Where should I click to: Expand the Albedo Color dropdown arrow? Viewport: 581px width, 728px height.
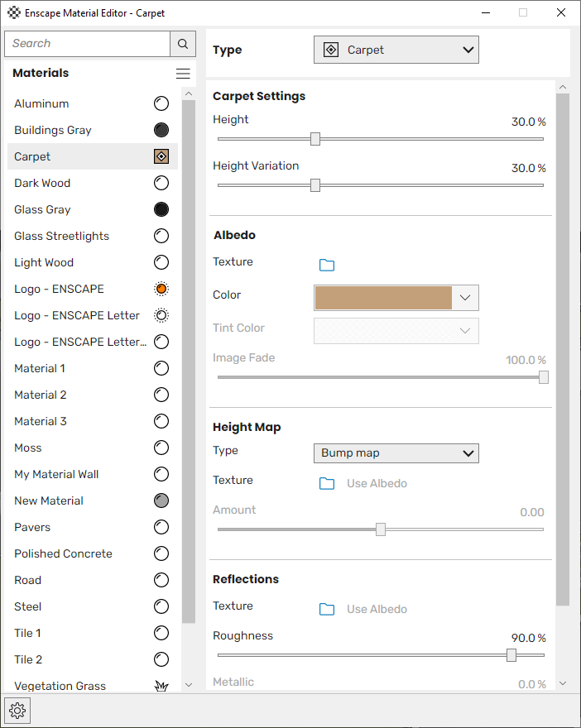(465, 298)
